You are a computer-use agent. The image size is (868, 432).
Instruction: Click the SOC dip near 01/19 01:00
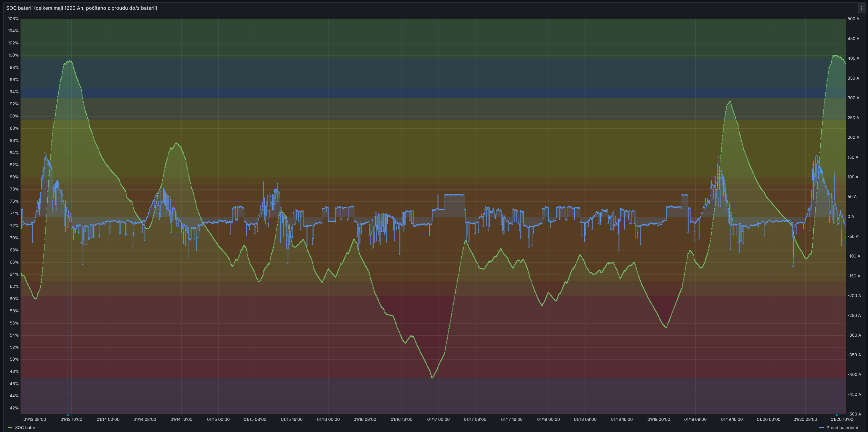tap(666, 327)
